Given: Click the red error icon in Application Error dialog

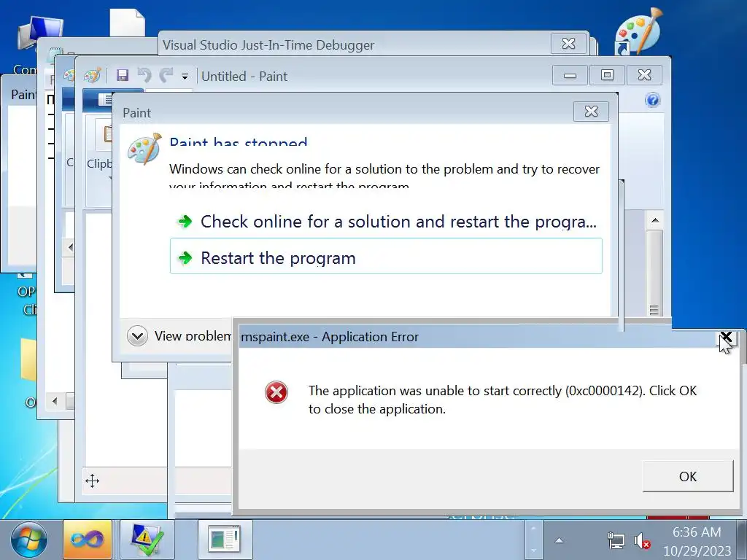Looking at the screenshot, I should pyautogui.click(x=276, y=392).
